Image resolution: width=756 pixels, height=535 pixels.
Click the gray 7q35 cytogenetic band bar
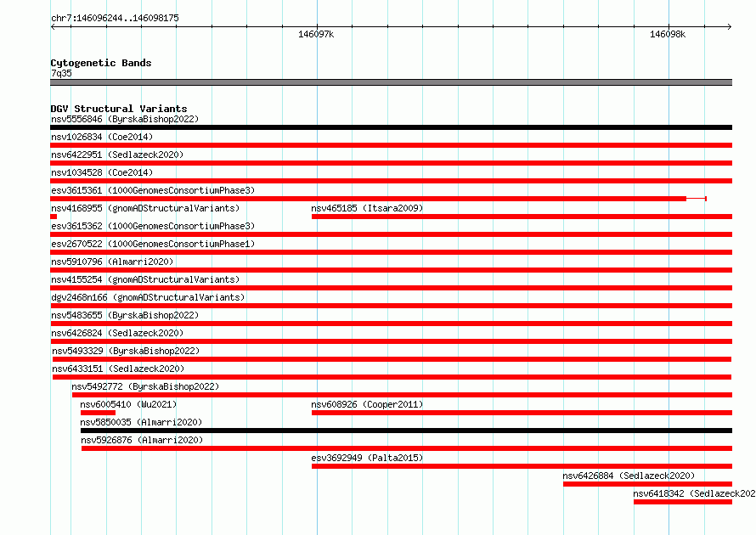[x=391, y=82]
